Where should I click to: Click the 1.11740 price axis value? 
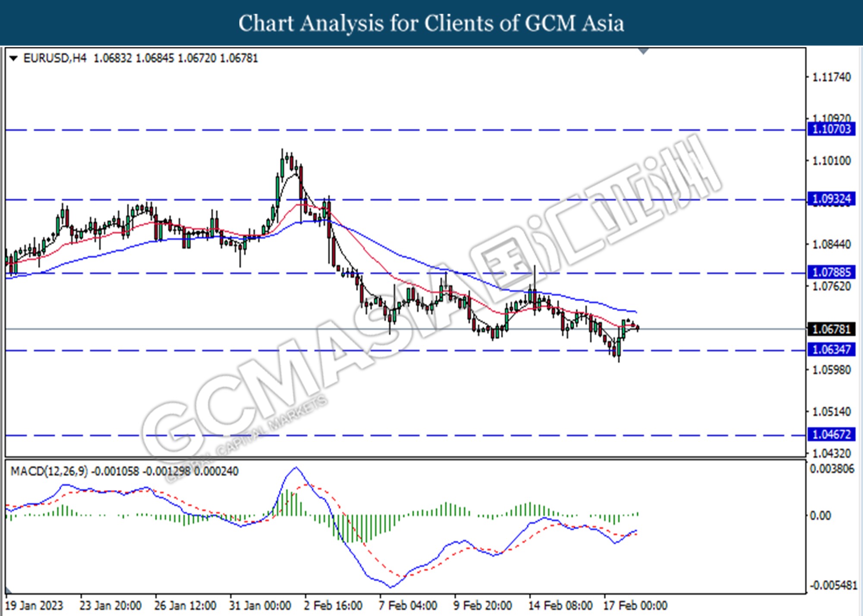[x=832, y=77]
